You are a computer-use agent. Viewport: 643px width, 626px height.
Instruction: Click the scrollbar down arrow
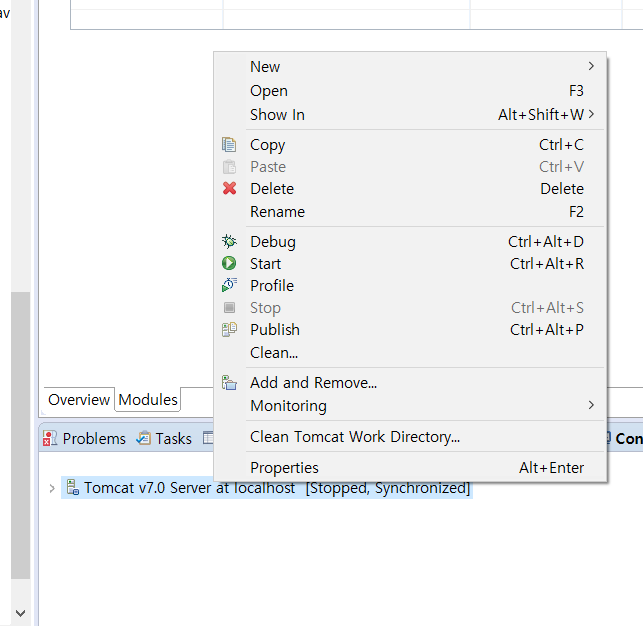click(21, 613)
